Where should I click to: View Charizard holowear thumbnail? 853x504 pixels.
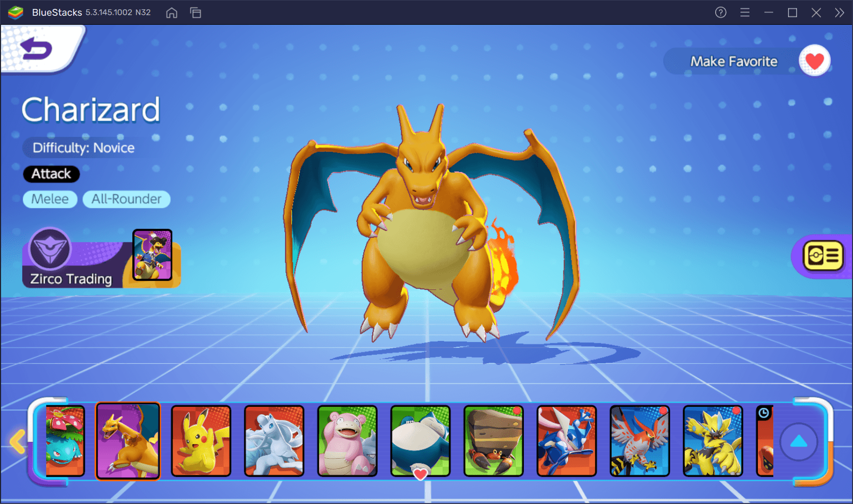pos(152,255)
